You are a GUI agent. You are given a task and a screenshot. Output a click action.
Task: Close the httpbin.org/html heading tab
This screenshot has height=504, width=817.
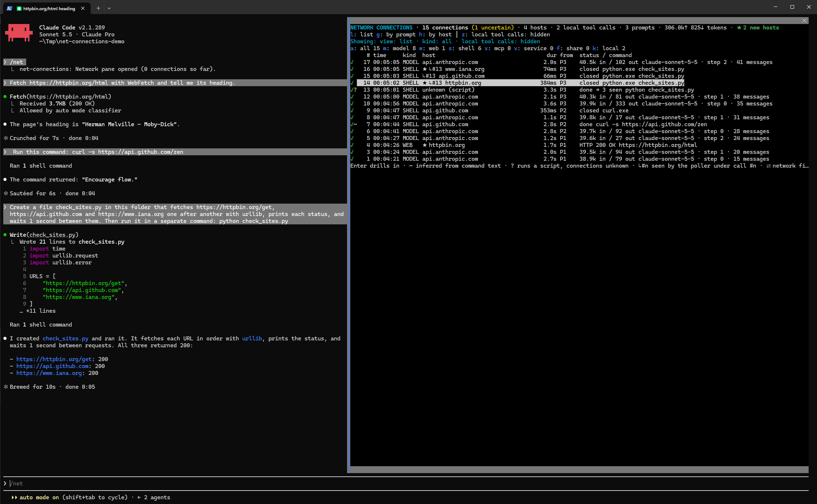(x=83, y=8)
